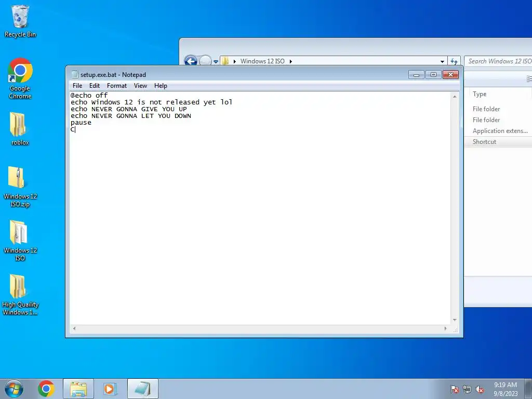Click in the Search Windows 12 ISO field
The height and width of the screenshot is (399, 532).
498,61
